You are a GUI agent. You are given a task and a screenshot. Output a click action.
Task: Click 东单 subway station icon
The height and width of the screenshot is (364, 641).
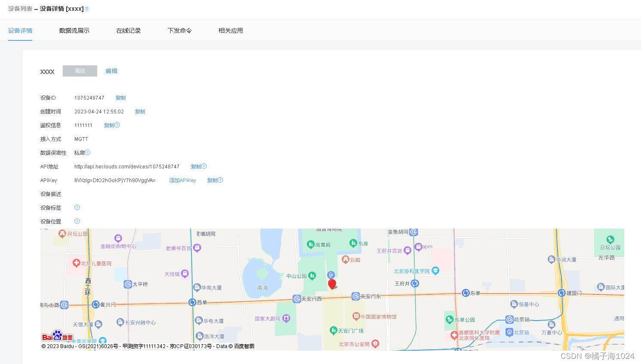click(x=466, y=293)
